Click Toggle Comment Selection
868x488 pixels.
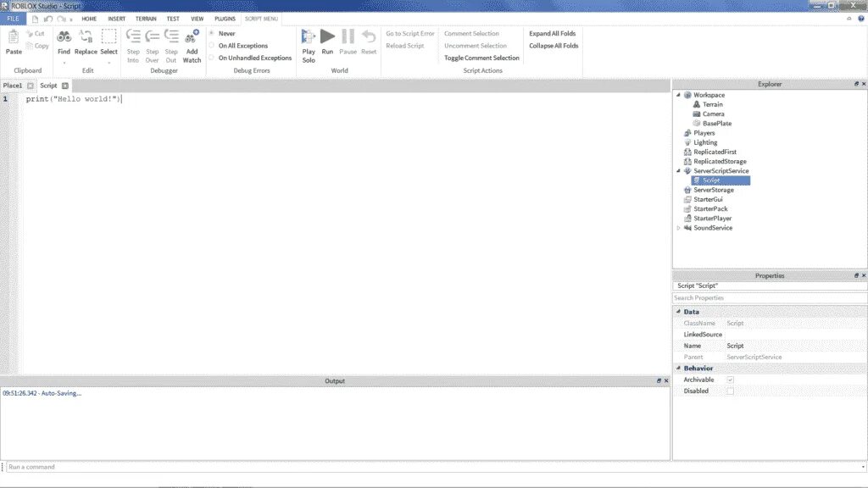(481, 58)
